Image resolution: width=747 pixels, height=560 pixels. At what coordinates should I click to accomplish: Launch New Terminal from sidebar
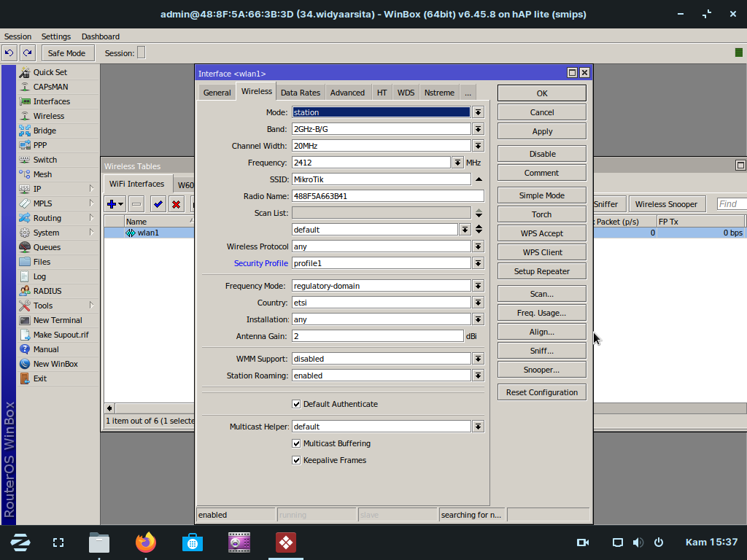[x=58, y=321]
